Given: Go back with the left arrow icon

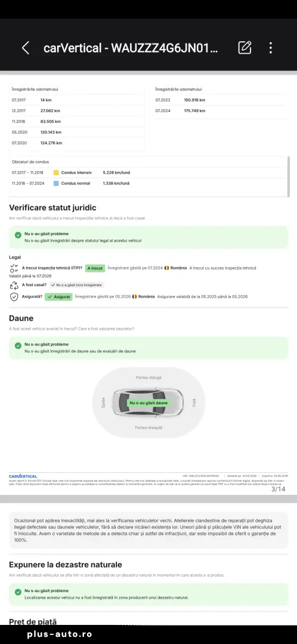Looking at the screenshot, I should coord(26,48).
